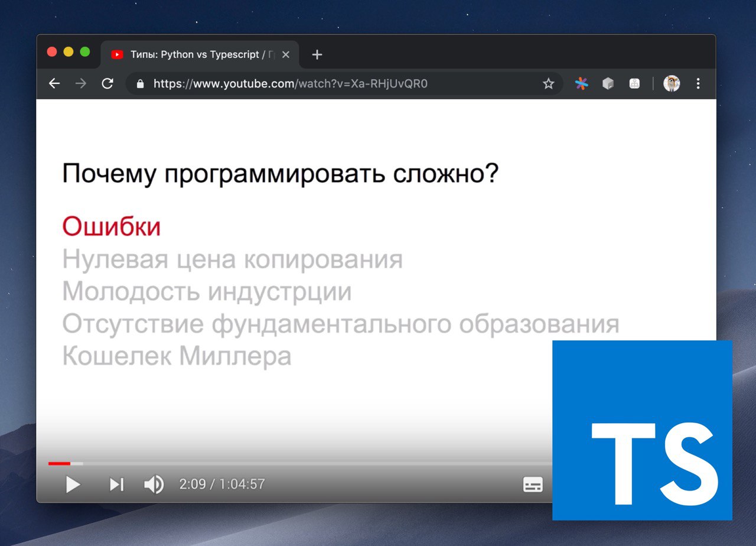Minimize the window with yellow button
Image resolution: width=756 pixels, height=546 pixels.
69,52
